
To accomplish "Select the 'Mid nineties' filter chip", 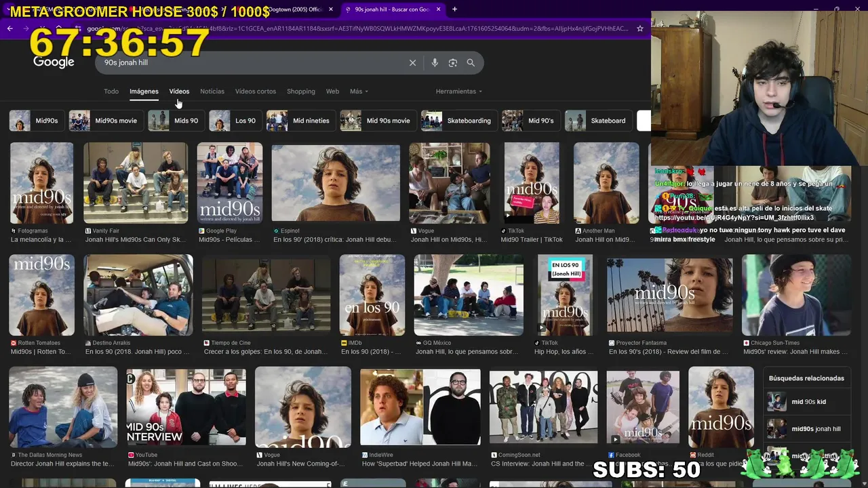I will [300, 121].
